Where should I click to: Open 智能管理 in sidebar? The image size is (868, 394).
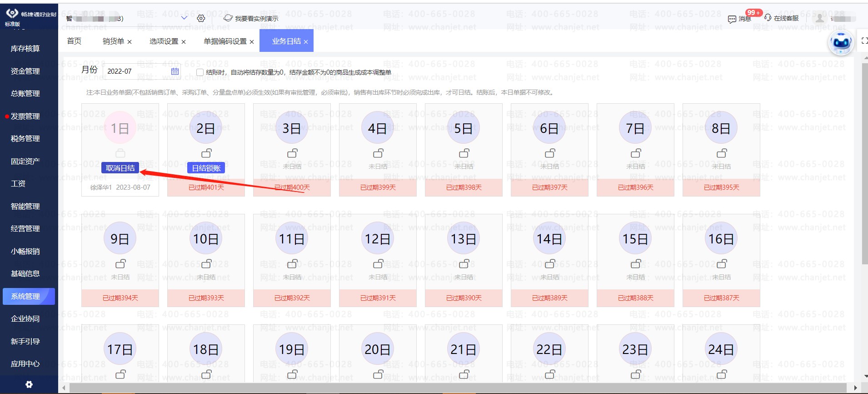coord(25,207)
